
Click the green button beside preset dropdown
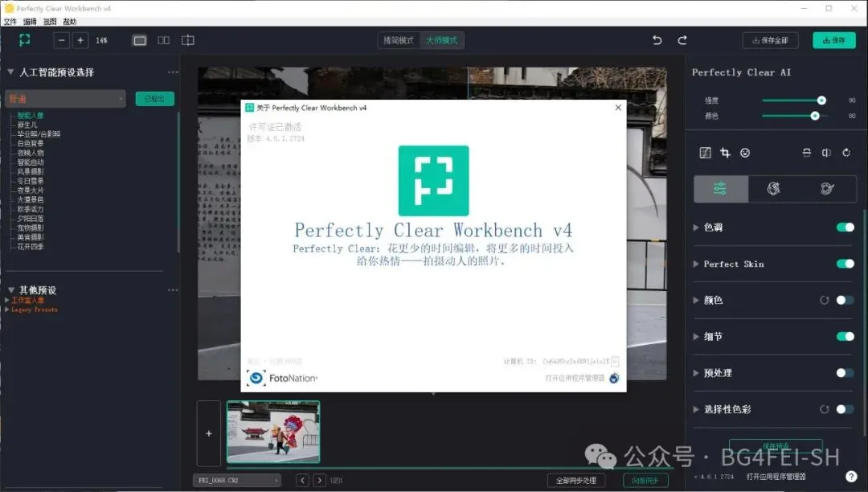tap(155, 99)
